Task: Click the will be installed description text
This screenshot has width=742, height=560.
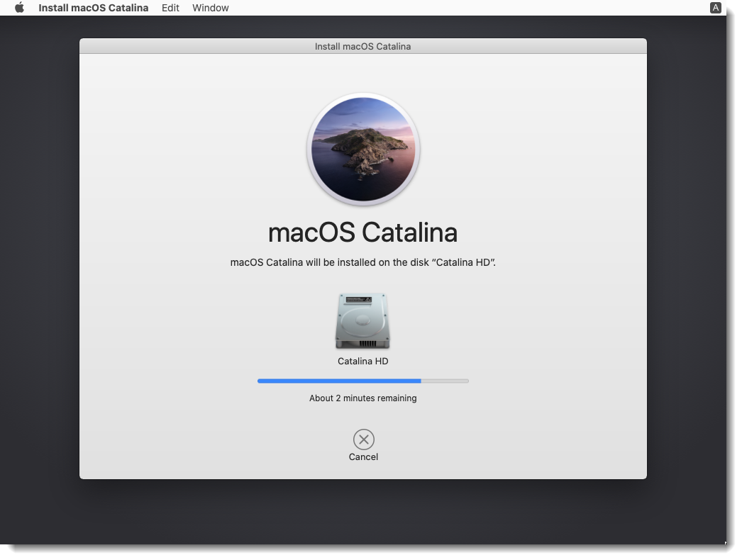Action: [362, 262]
